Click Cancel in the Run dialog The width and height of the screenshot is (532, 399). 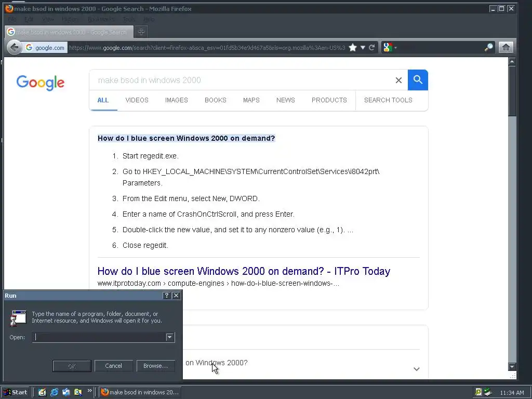113,366
